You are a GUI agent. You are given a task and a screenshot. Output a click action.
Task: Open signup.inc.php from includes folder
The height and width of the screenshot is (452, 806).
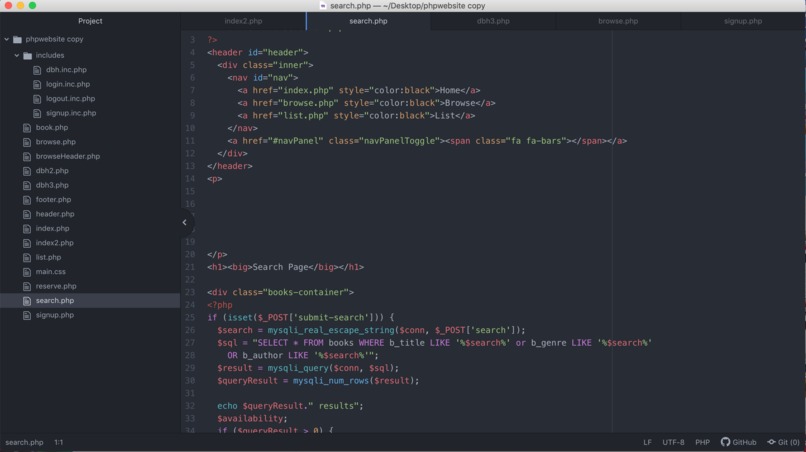pos(71,113)
